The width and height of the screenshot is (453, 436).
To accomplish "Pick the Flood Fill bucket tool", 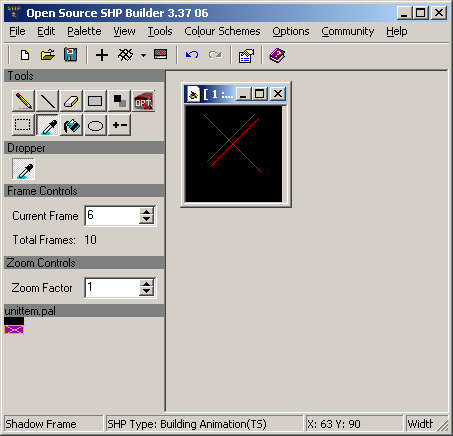I will click(71, 125).
